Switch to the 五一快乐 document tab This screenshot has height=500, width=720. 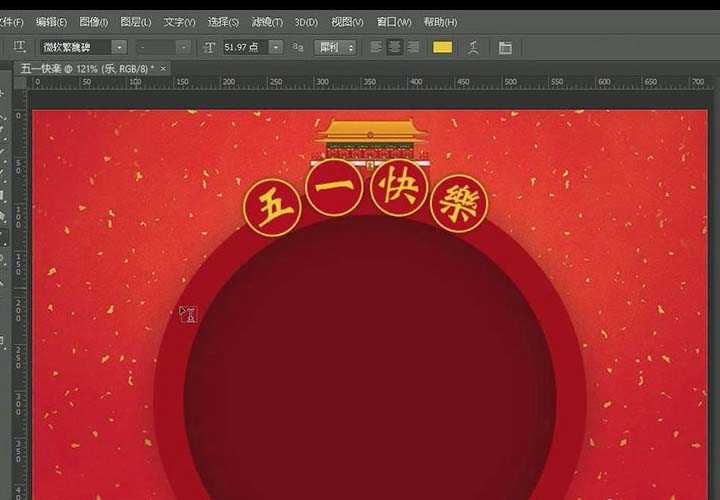click(x=83, y=68)
